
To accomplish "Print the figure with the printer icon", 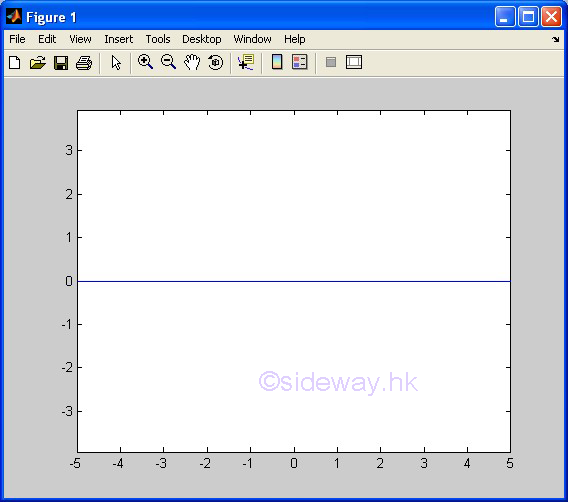I will (84, 63).
